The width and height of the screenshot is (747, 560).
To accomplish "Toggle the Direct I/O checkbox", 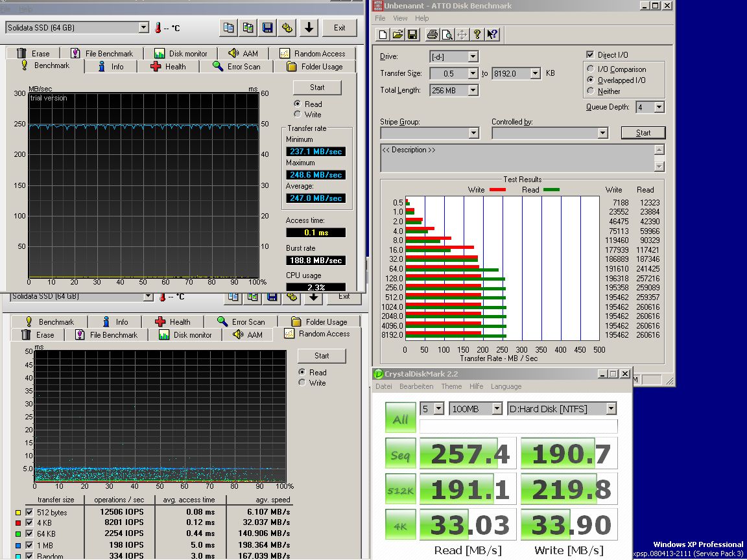I will tap(590, 55).
